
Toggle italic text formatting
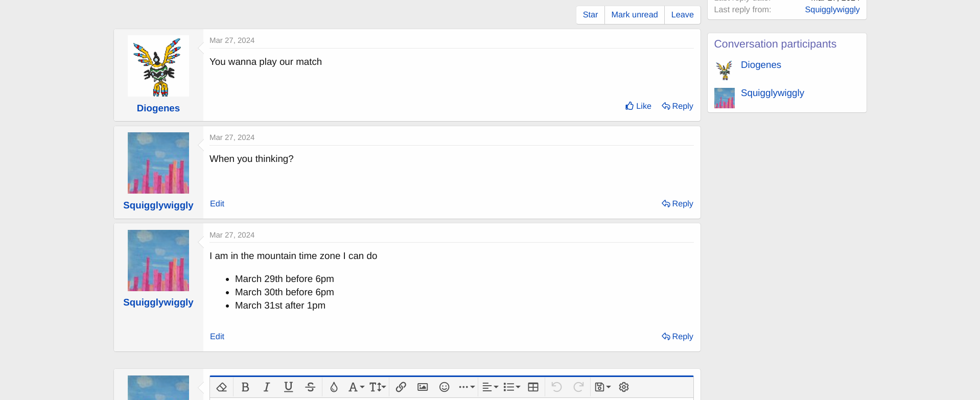tap(267, 387)
